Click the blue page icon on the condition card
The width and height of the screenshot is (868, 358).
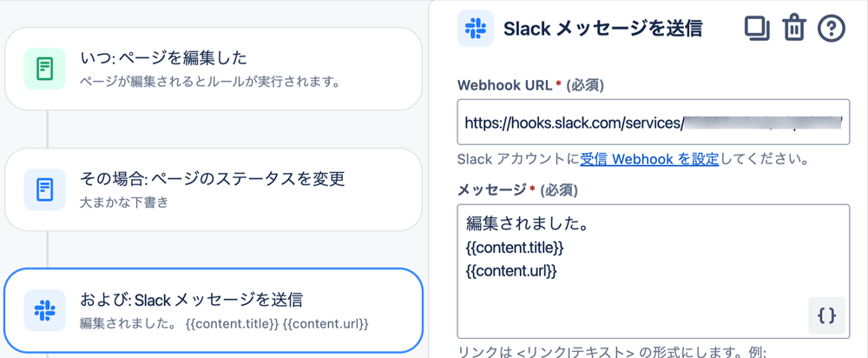point(45,189)
